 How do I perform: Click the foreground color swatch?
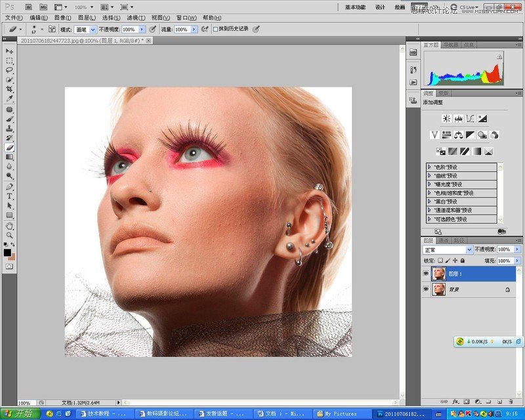pyautogui.click(x=7, y=252)
